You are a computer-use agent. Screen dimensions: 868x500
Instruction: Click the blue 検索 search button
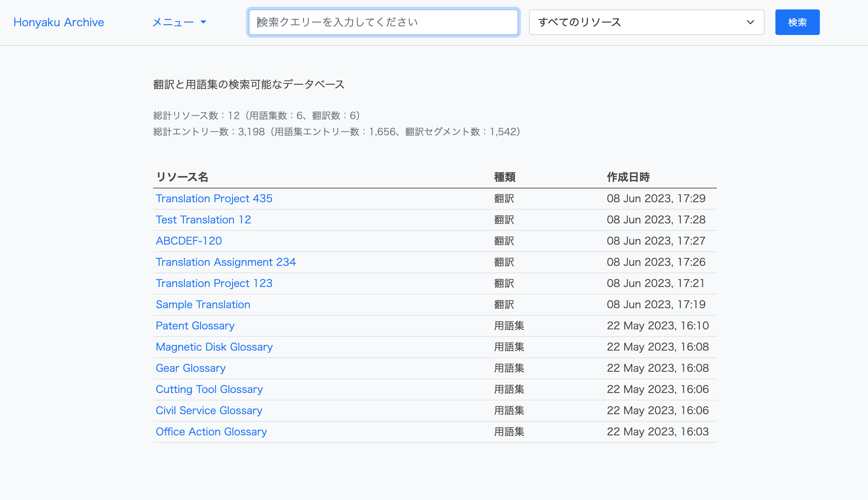(x=797, y=22)
